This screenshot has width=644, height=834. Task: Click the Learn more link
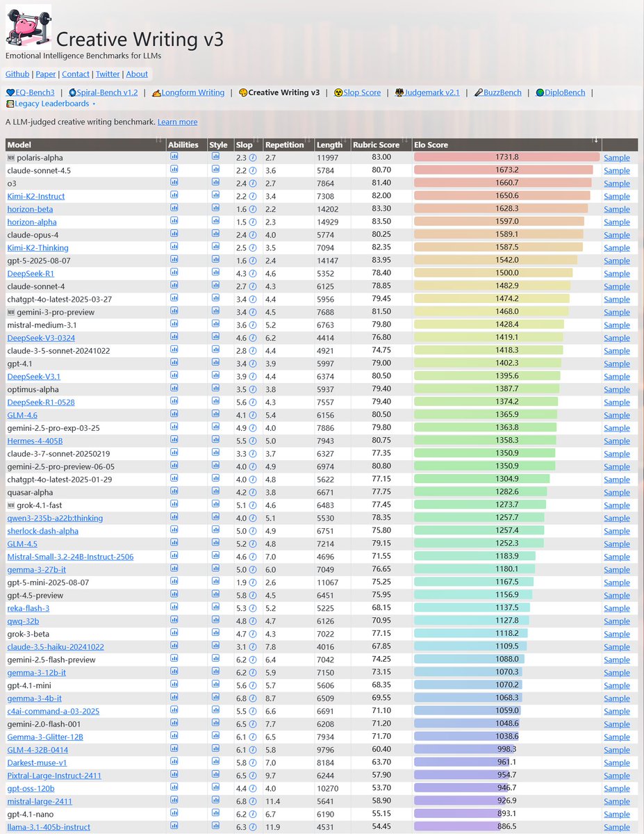[177, 122]
